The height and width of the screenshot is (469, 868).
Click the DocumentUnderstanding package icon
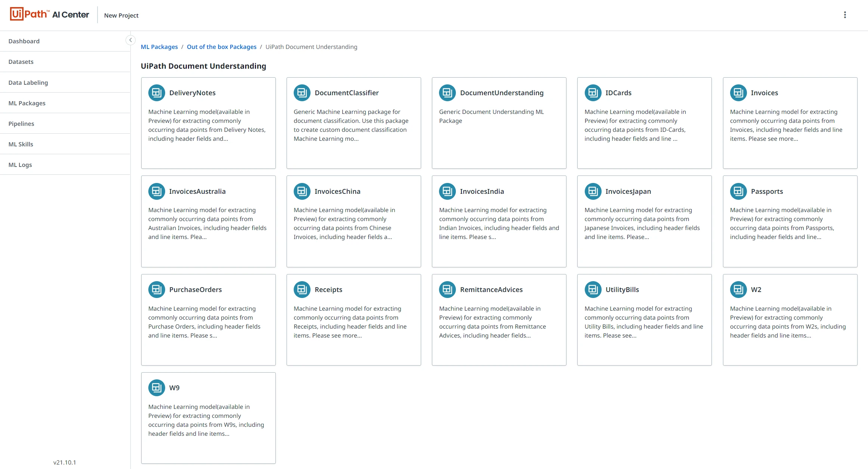pyautogui.click(x=447, y=93)
